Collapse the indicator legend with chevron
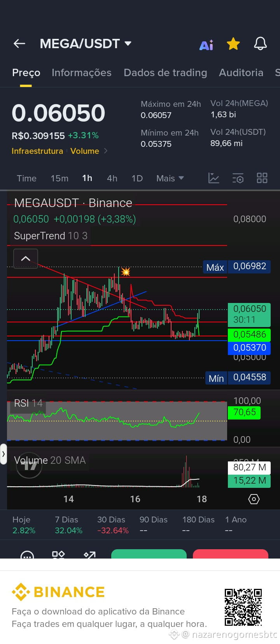The width and height of the screenshot is (280, 644). (x=26, y=258)
